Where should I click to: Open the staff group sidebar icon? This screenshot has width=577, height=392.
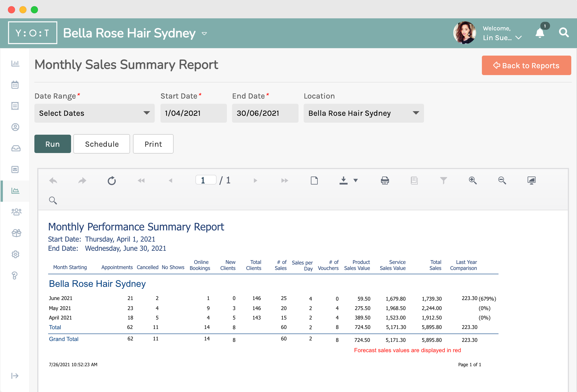(x=16, y=212)
